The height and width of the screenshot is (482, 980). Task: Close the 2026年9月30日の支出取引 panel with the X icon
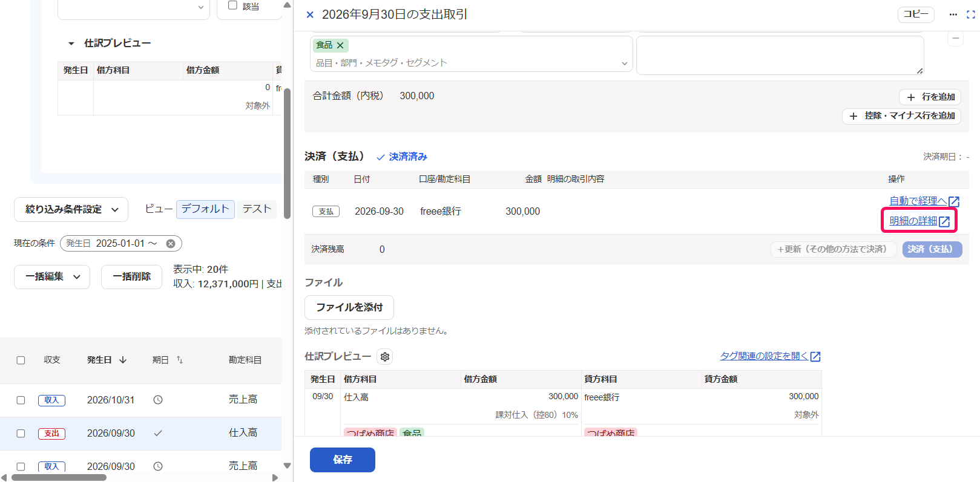(x=310, y=15)
